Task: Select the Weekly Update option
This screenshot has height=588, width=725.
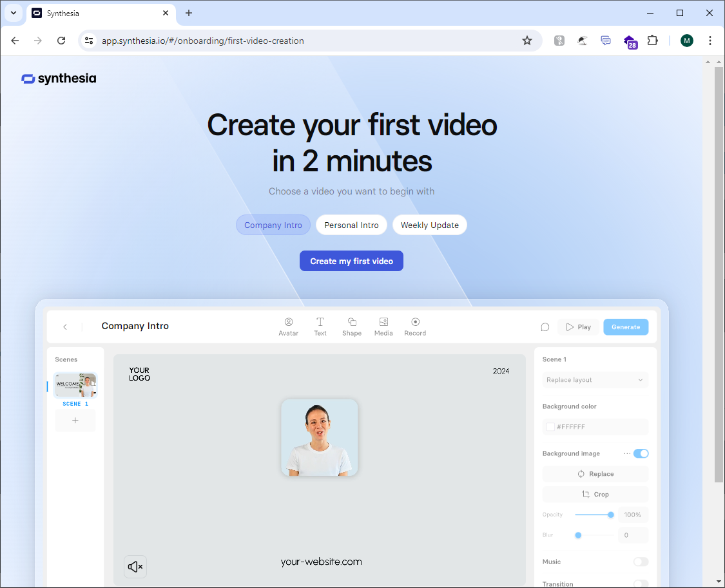Action: (x=430, y=225)
